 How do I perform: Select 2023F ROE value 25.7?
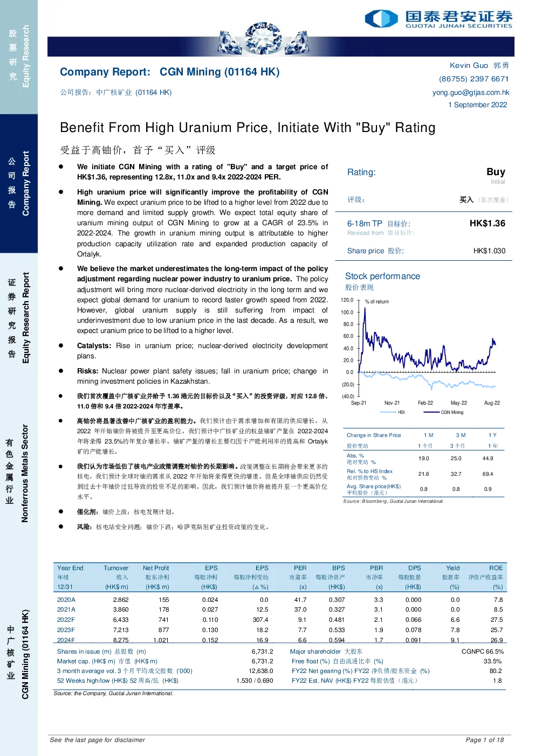[497, 630]
